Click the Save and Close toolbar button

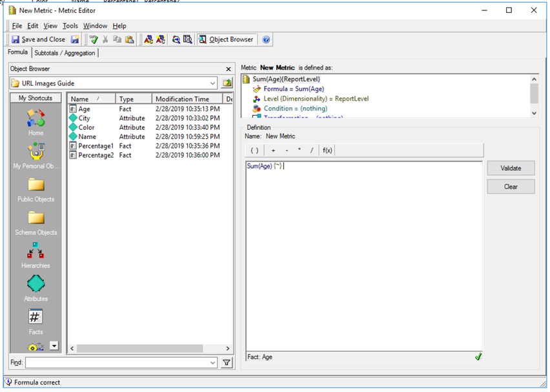coord(39,39)
